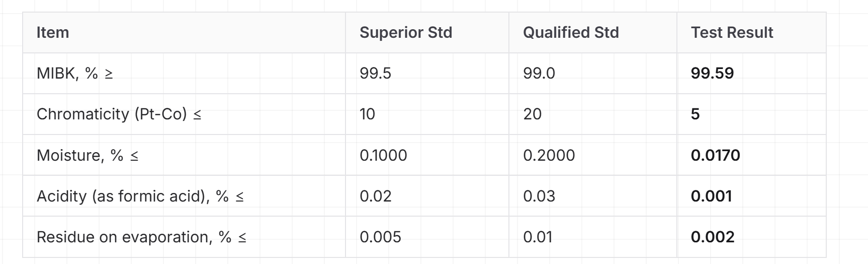Click the Residue on evaporation cell

pyautogui.click(x=184, y=237)
